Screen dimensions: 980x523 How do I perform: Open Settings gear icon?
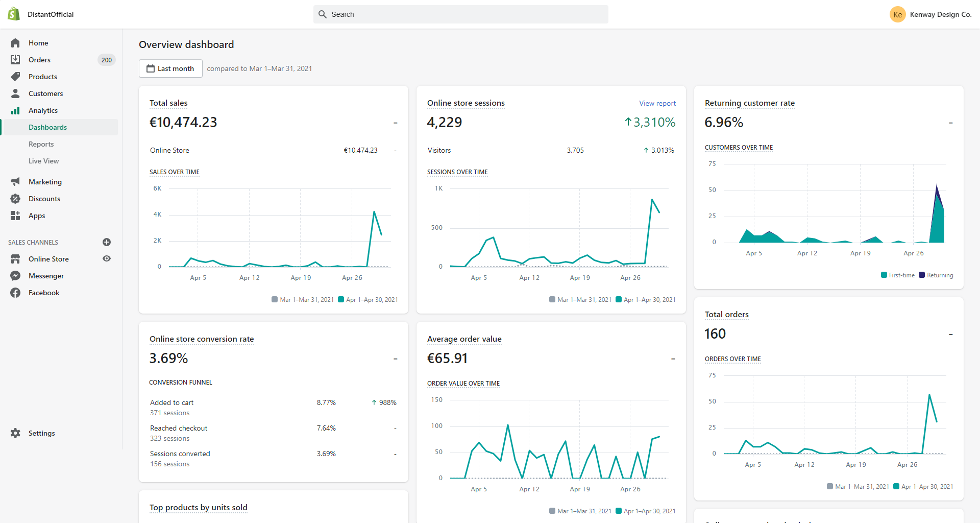(x=15, y=433)
